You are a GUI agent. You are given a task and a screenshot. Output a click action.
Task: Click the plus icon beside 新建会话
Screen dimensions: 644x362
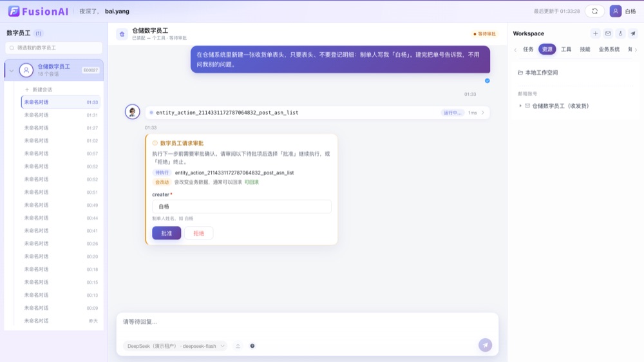(27, 90)
